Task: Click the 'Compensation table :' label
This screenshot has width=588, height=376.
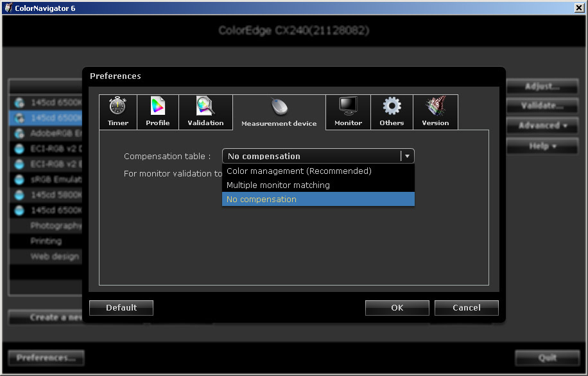Action: coord(168,157)
